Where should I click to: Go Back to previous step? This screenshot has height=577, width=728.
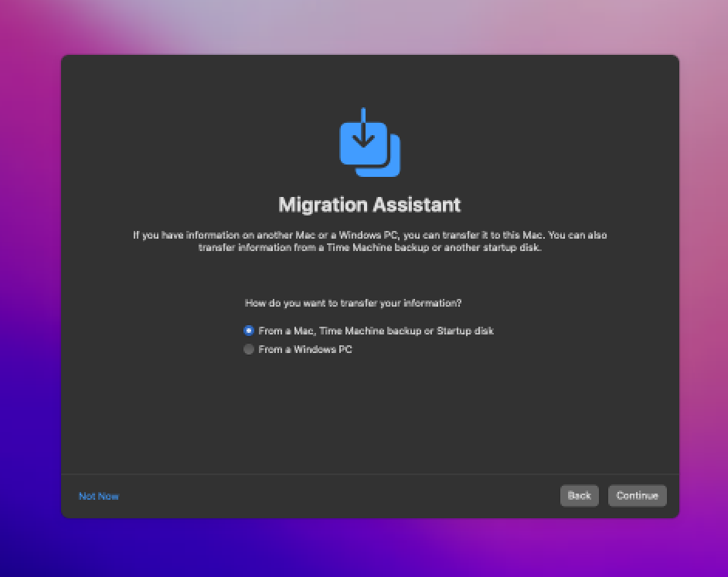[579, 495]
